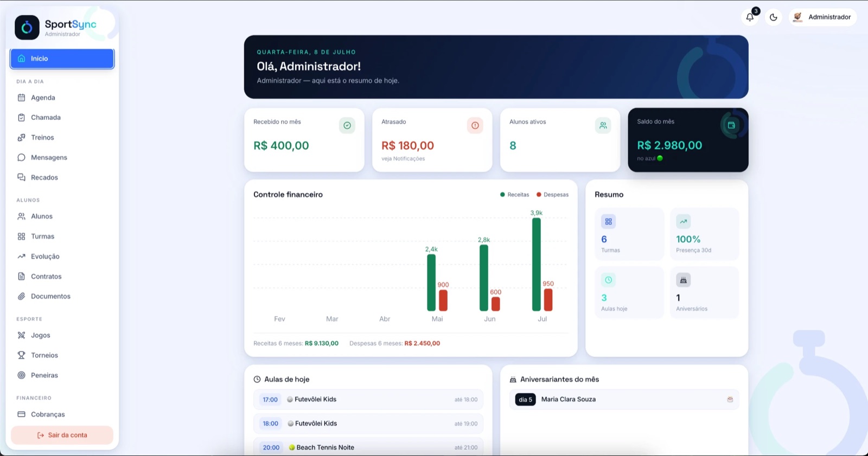Open Maria Clara Souza birthday entry
Screen dimensions: 868x456
click(x=624, y=400)
